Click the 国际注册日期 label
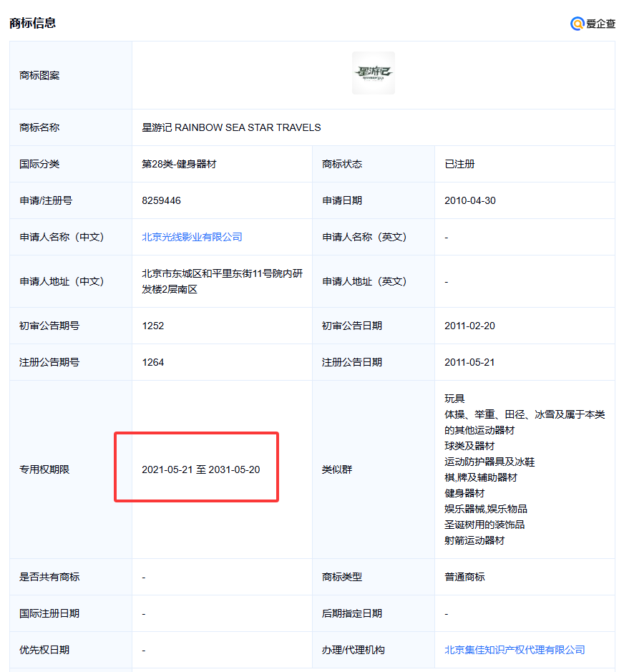This screenshot has height=672, width=624. click(x=49, y=613)
